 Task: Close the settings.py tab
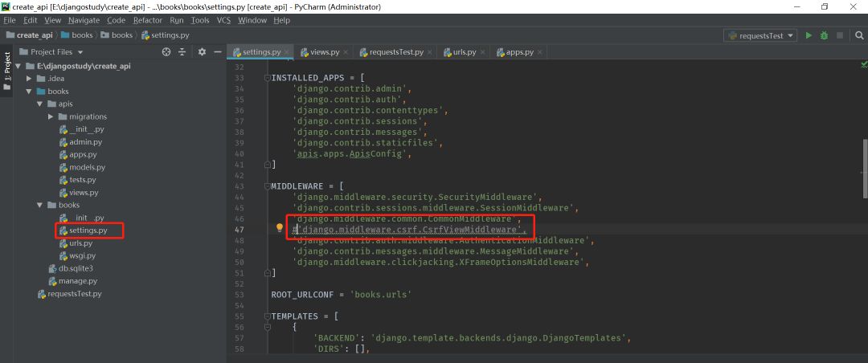(287, 52)
